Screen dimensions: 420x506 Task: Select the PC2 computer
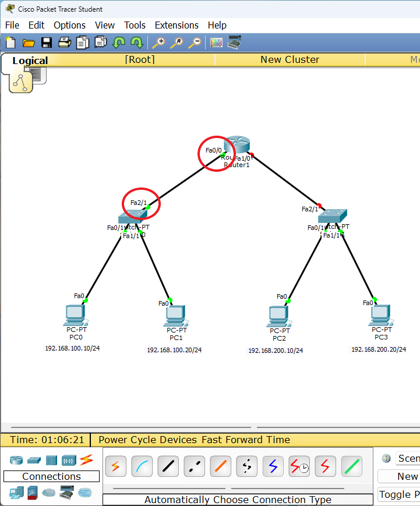[279, 317]
